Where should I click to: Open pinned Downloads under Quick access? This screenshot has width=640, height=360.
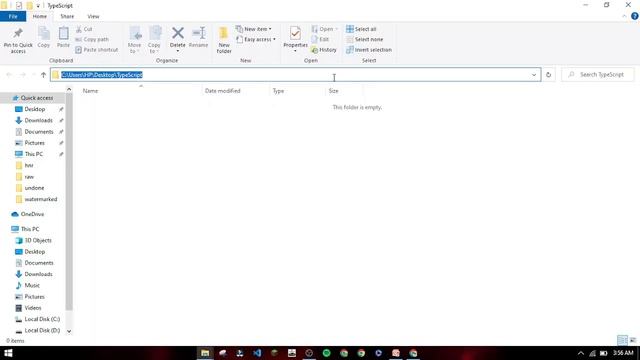[38, 120]
